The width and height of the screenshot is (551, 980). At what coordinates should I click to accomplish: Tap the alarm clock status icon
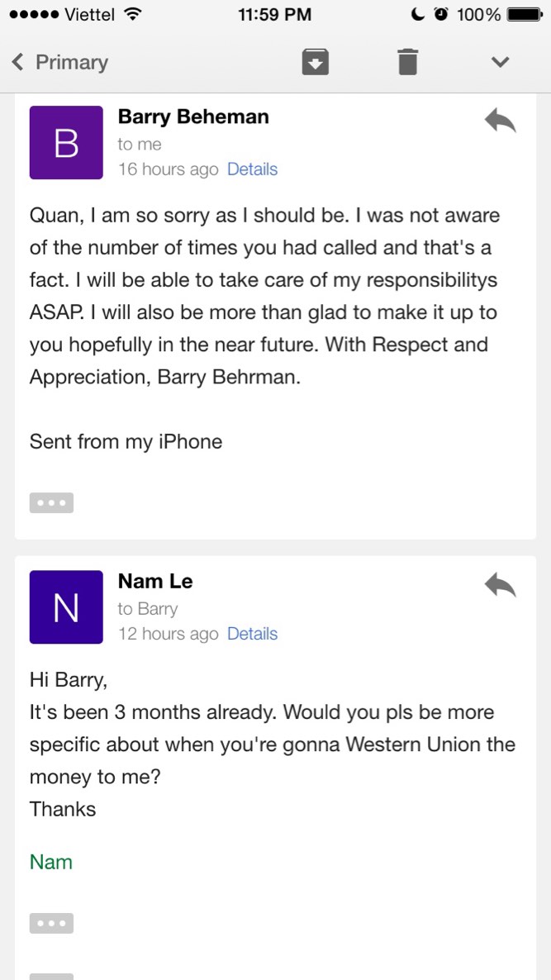click(441, 14)
